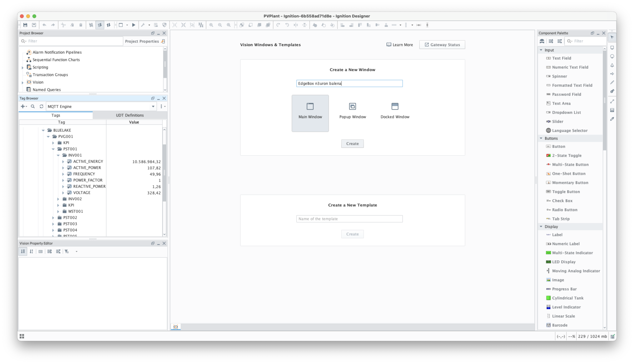This screenshot has width=634, height=364.
Task: Click the search icon in Tag Browser
Action: point(33,107)
